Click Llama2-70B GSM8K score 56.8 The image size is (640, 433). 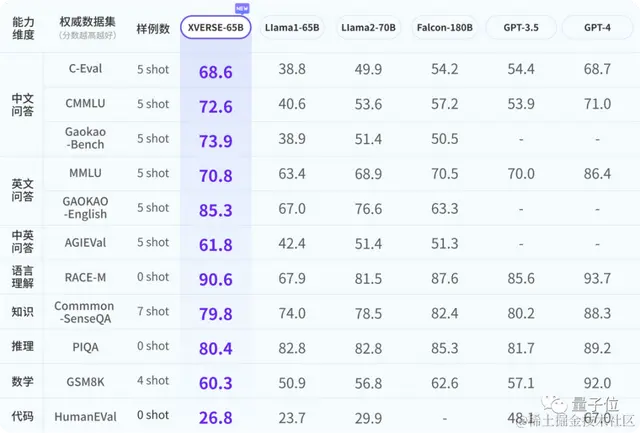pos(368,384)
